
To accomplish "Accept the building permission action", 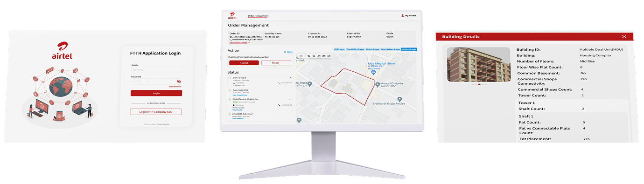I will click(x=244, y=63).
